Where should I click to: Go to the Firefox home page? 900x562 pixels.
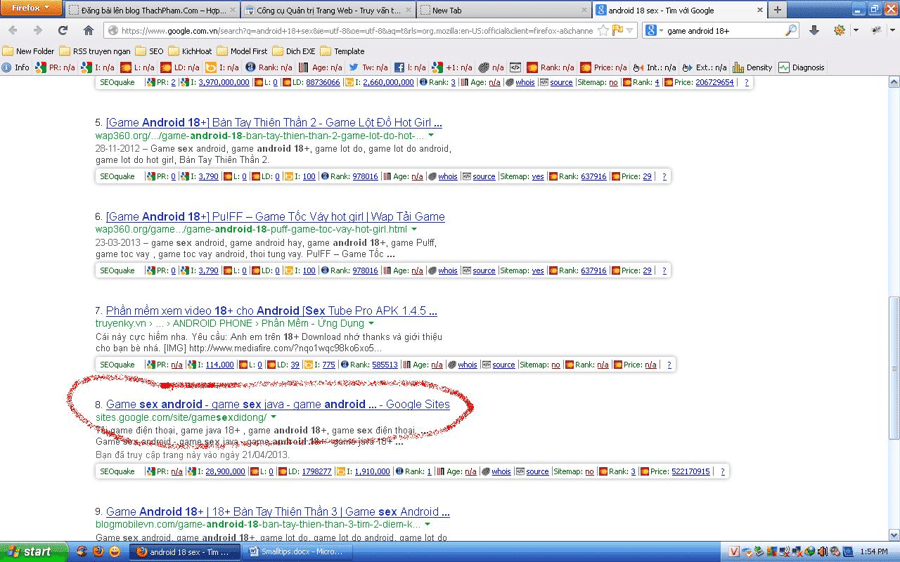pos(88,30)
